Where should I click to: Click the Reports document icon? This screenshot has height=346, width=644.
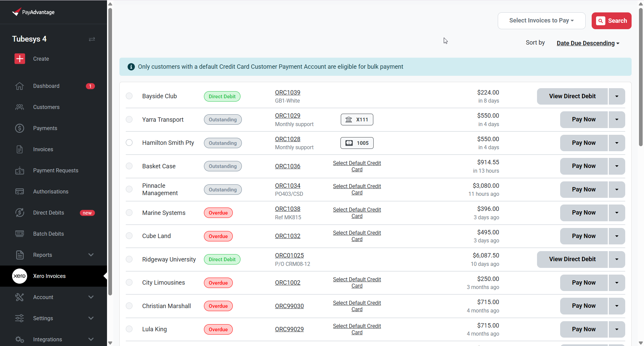pyautogui.click(x=19, y=255)
